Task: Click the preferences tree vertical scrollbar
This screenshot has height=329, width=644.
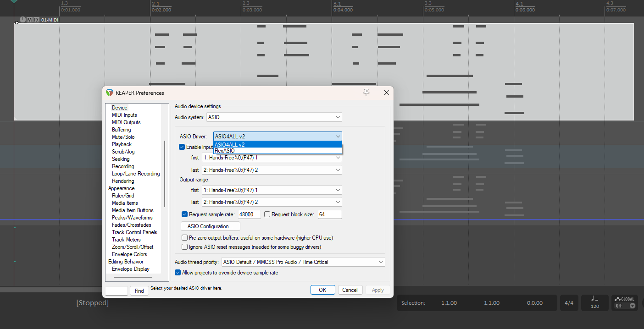Action: [x=164, y=174]
